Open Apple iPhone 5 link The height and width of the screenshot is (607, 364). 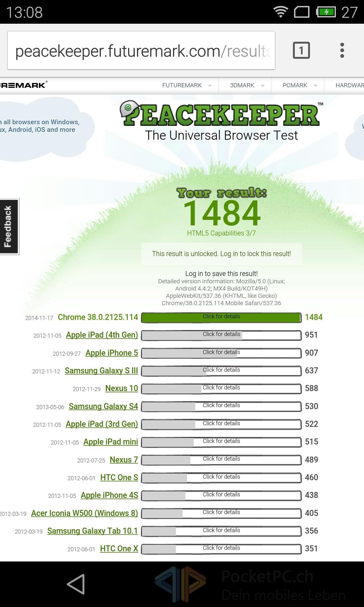[x=112, y=353]
